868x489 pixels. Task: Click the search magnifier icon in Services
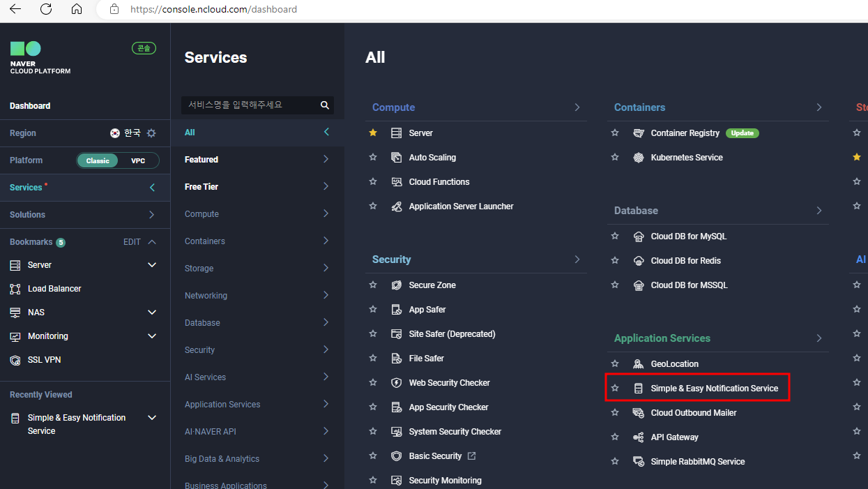324,105
